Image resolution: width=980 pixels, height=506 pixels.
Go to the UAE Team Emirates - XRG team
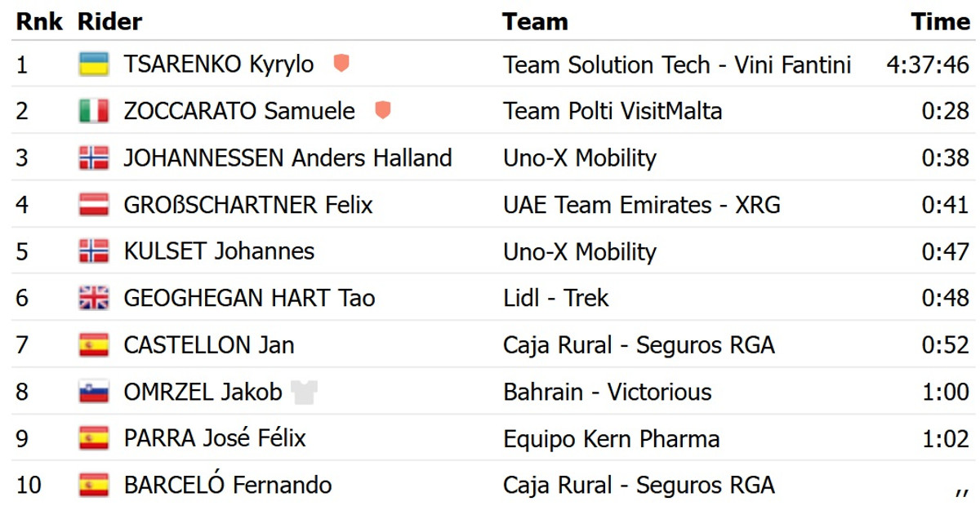(642, 204)
